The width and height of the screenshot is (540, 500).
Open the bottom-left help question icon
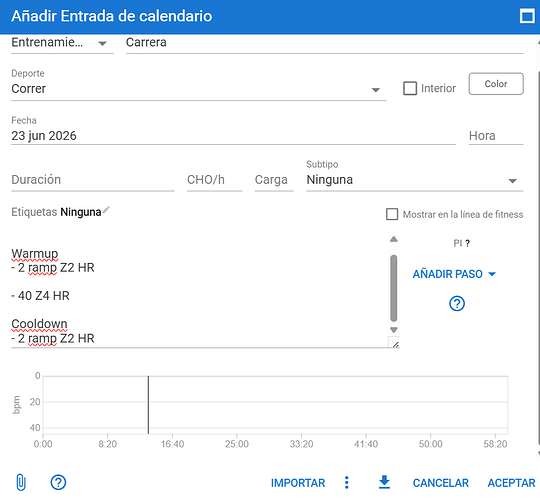(x=58, y=482)
